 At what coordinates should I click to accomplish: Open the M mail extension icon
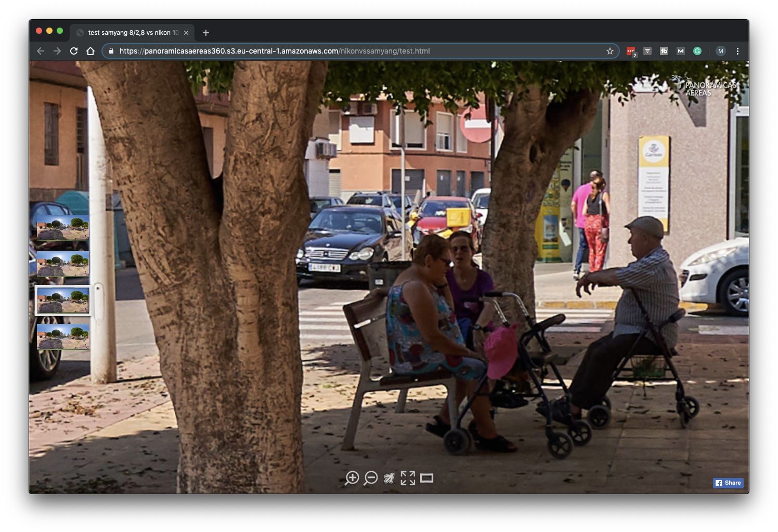coord(681,51)
